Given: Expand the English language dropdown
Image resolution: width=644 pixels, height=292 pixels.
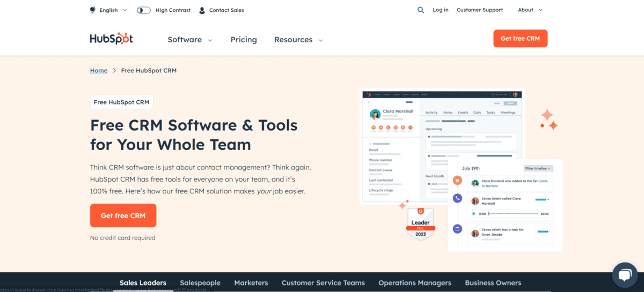Looking at the screenshot, I should [x=113, y=10].
